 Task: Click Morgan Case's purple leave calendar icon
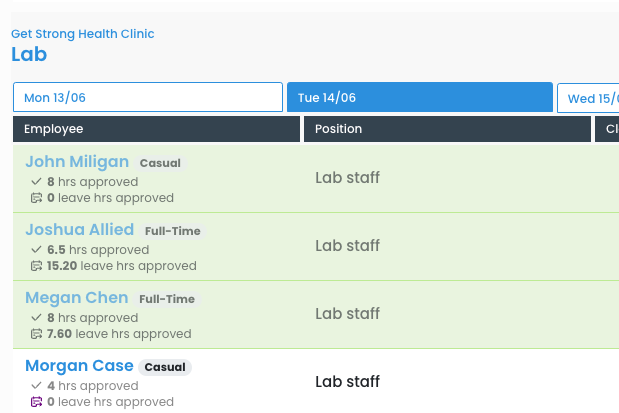pyautogui.click(x=36, y=402)
